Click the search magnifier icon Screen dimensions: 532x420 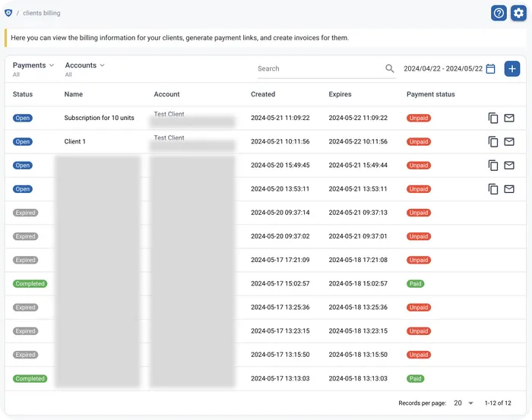389,68
